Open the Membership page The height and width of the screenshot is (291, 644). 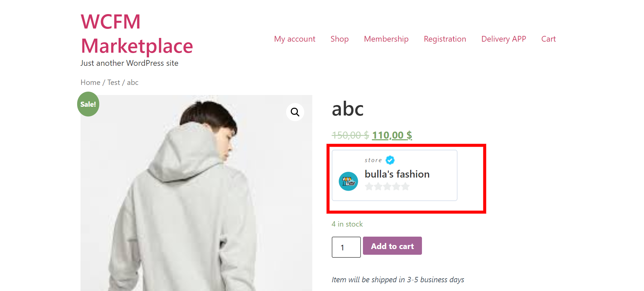click(386, 39)
